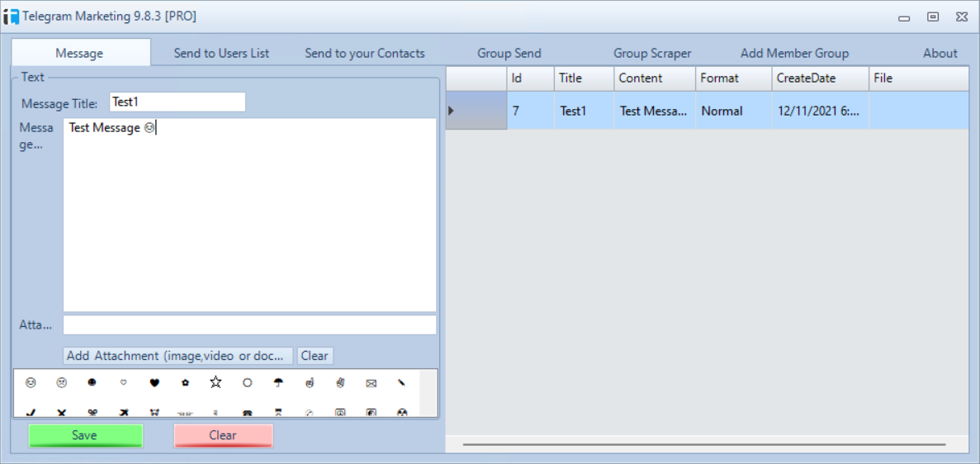Image resolution: width=980 pixels, height=464 pixels.
Task: Click the red Clear button
Action: [x=223, y=435]
